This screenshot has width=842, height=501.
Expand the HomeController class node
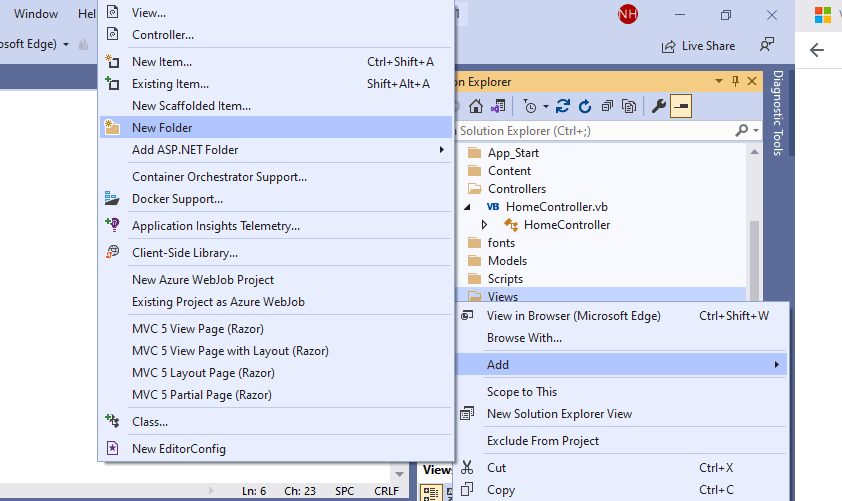(484, 225)
